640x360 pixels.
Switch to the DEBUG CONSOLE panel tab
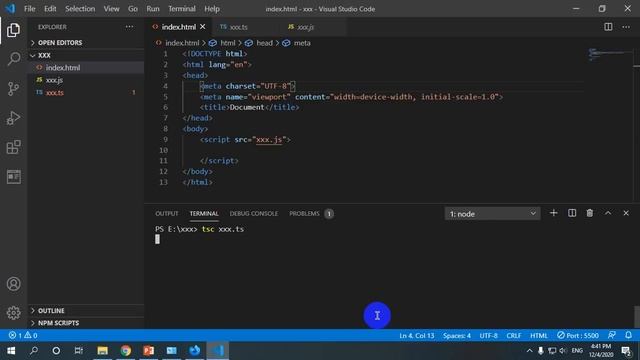point(253,213)
